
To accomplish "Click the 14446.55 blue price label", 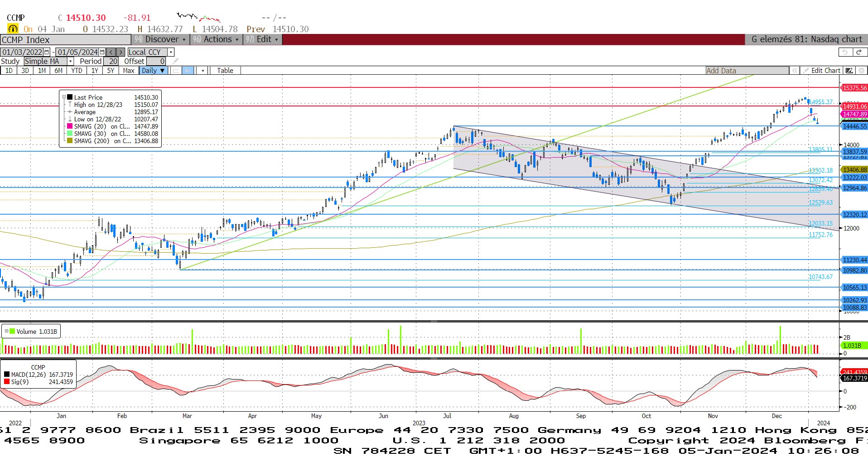I will click(x=854, y=126).
